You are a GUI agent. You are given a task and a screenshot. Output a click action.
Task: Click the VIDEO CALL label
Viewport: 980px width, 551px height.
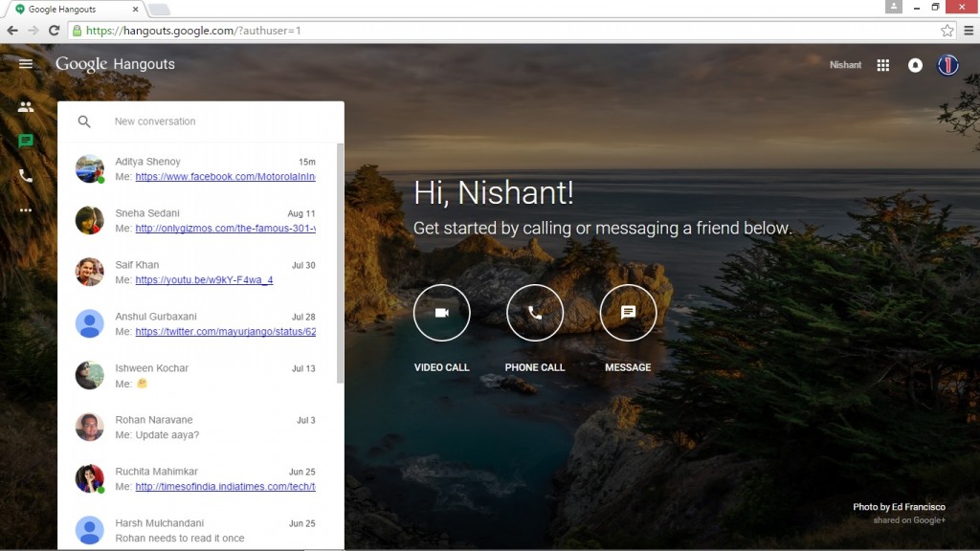coord(441,367)
